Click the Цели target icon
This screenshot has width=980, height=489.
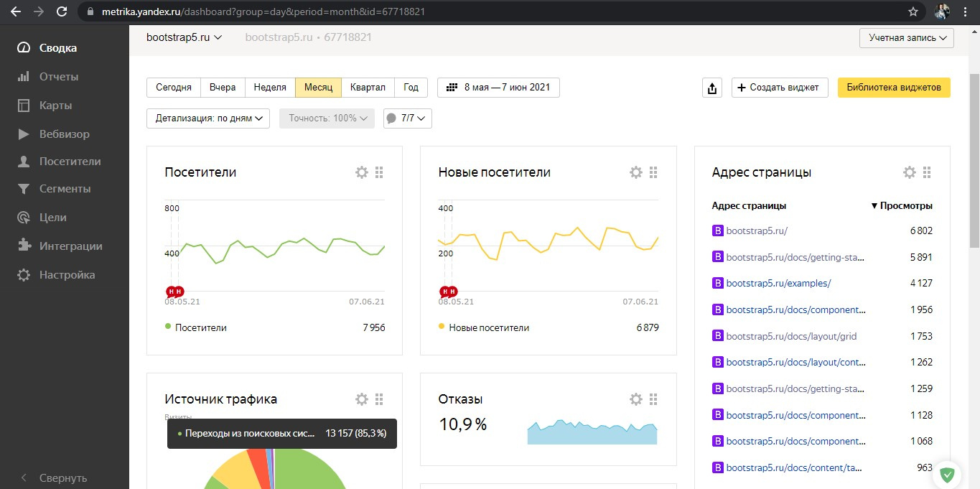coord(24,218)
